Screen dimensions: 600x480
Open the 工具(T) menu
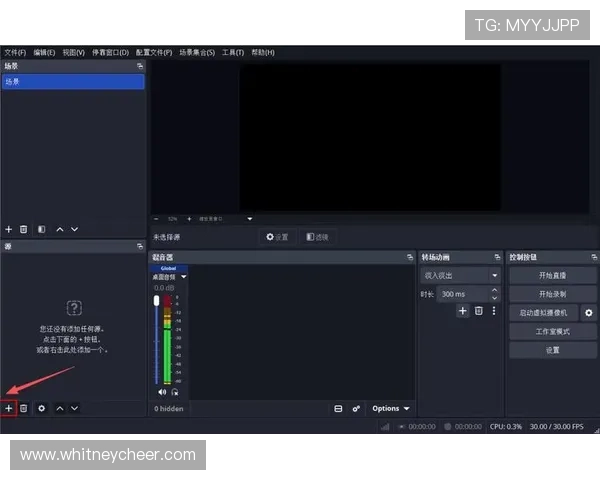pos(233,52)
